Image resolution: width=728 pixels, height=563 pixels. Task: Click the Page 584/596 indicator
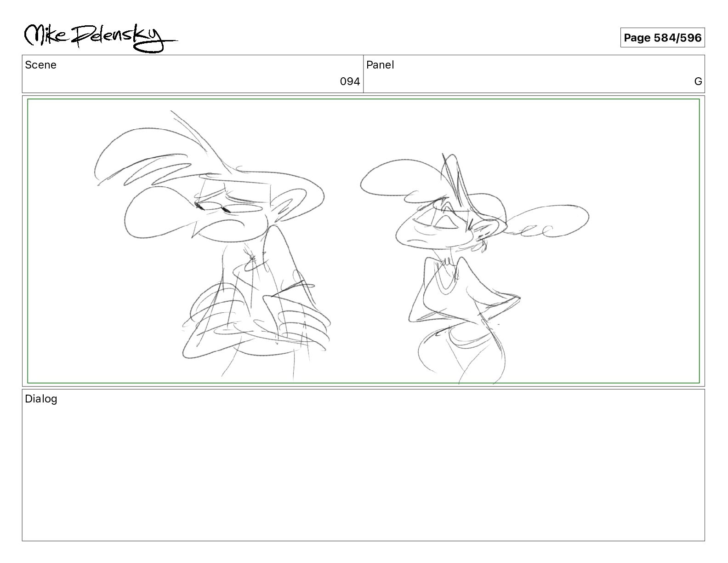coord(662,38)
